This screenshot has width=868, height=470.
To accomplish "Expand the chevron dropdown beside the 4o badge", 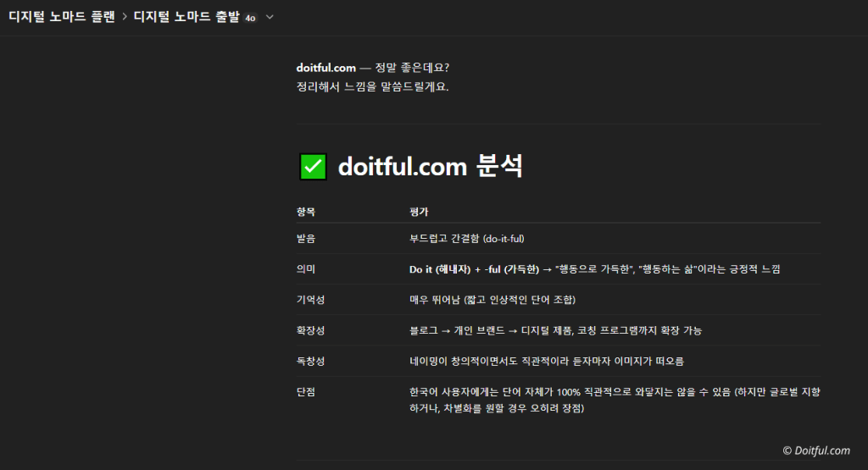I will tap(270, 17).
